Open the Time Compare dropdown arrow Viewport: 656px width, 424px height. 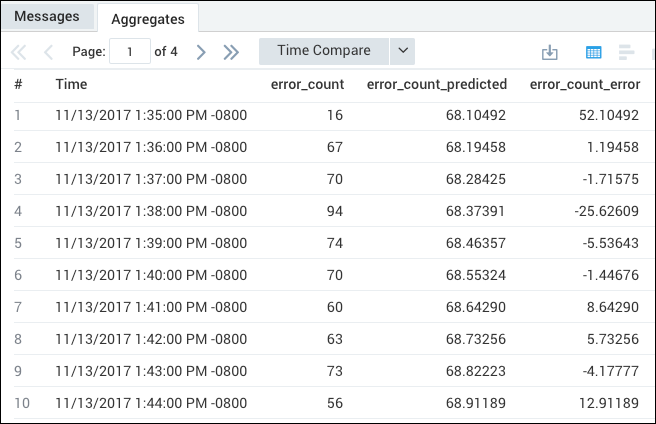click(402, 51)
